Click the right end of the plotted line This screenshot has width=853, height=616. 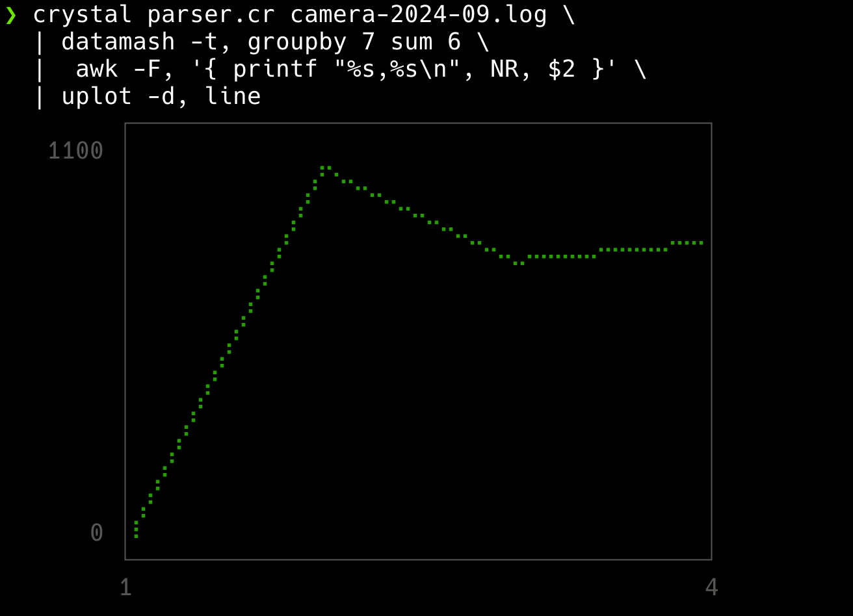(x=701, y=242)
